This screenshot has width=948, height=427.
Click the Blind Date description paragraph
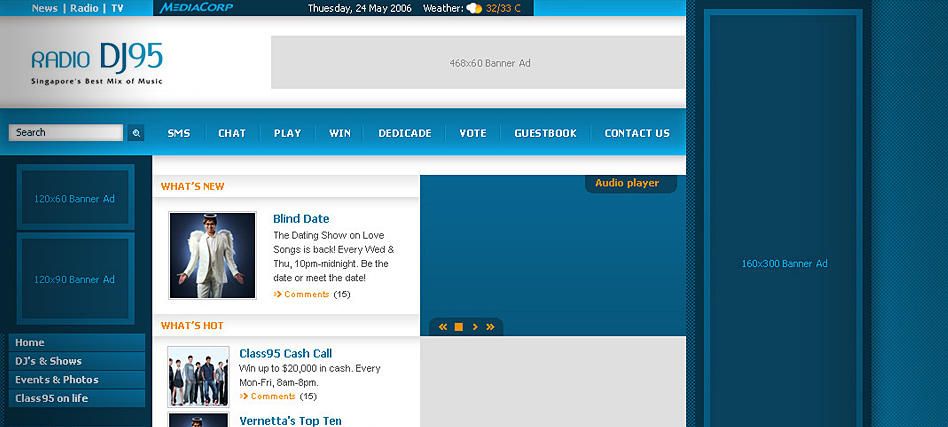point(334,256)
